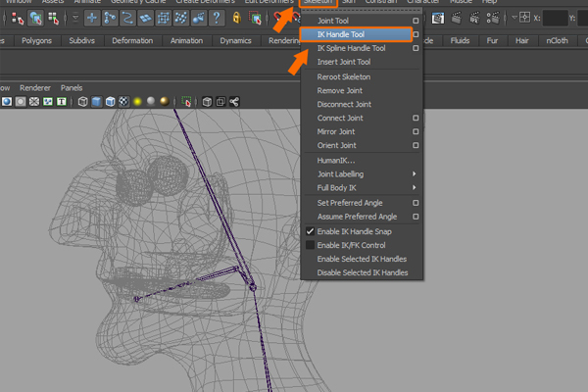Toggle wireframe on shaded cube icon
Viewport: 588px width, 392px height.
pyautogui.click(x=110, y=102)
